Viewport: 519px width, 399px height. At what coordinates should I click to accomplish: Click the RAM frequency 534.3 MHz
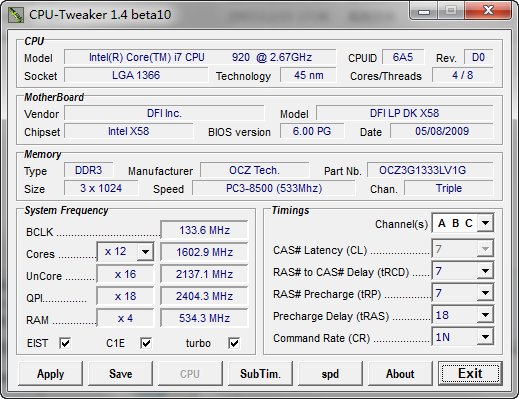click(x=204, y=318)
